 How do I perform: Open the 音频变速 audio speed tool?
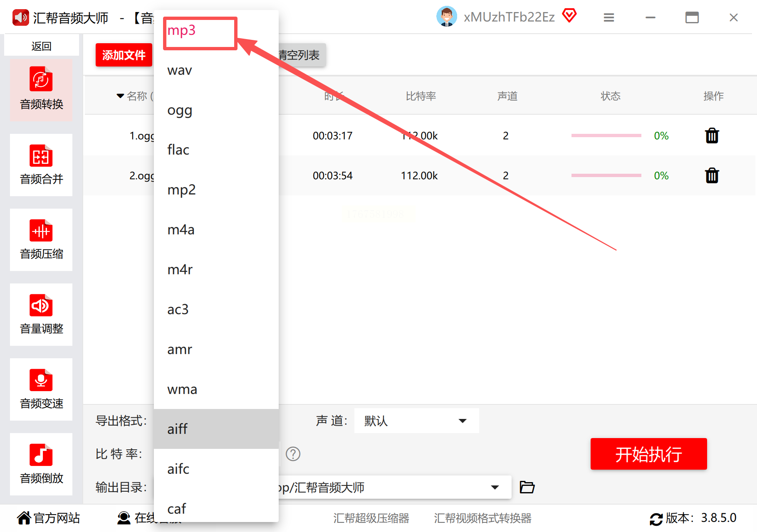coord(41,389)
